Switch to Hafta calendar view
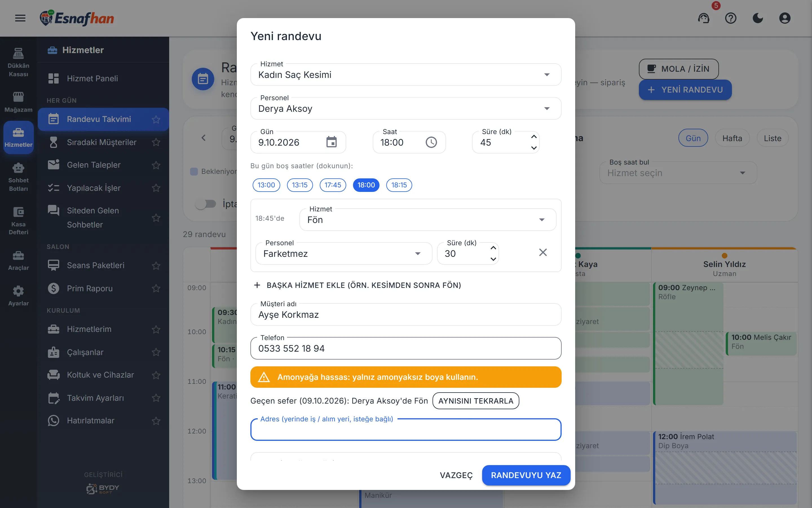The height and width of the screenshot is (508, 812). click(732, 138)
